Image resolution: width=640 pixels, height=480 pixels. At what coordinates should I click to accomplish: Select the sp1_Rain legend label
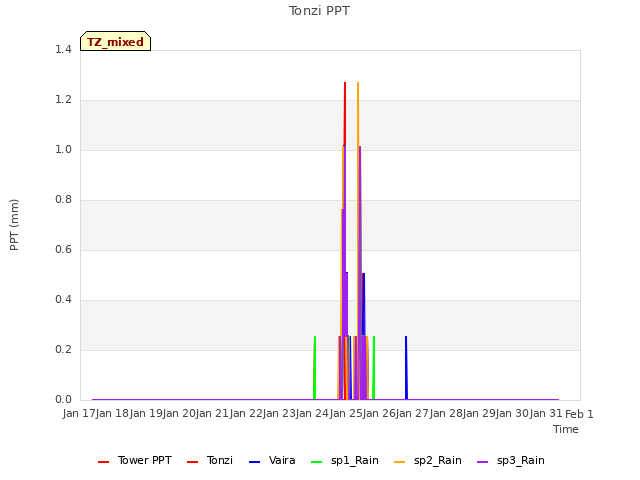coord(355,460)
